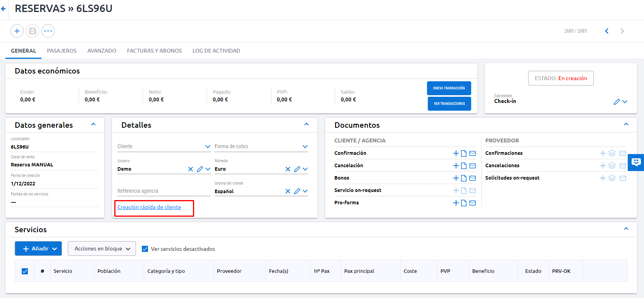
Task: Clear the Moneda Euro value
Action: pos(288,169)
